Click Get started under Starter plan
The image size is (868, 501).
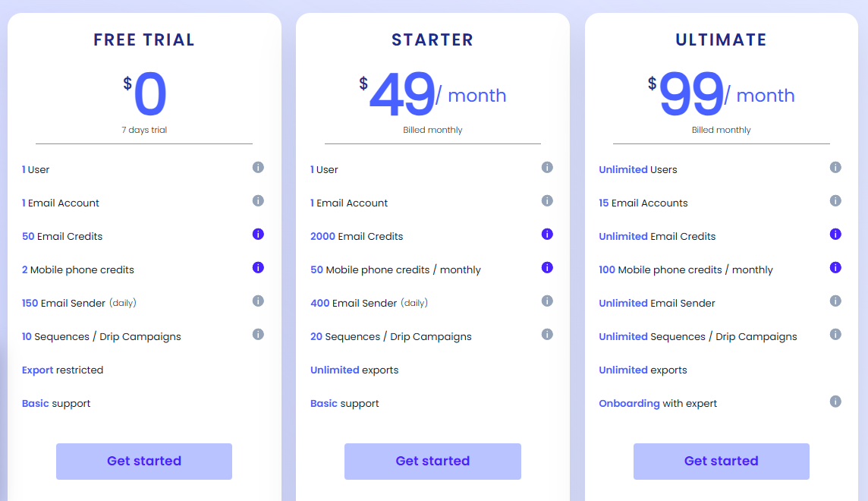[x=432, y=461]
